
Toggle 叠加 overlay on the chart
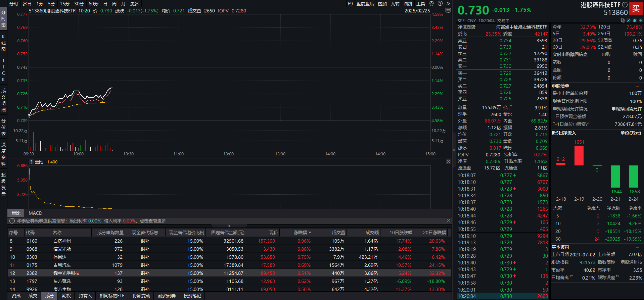[382, 4]
